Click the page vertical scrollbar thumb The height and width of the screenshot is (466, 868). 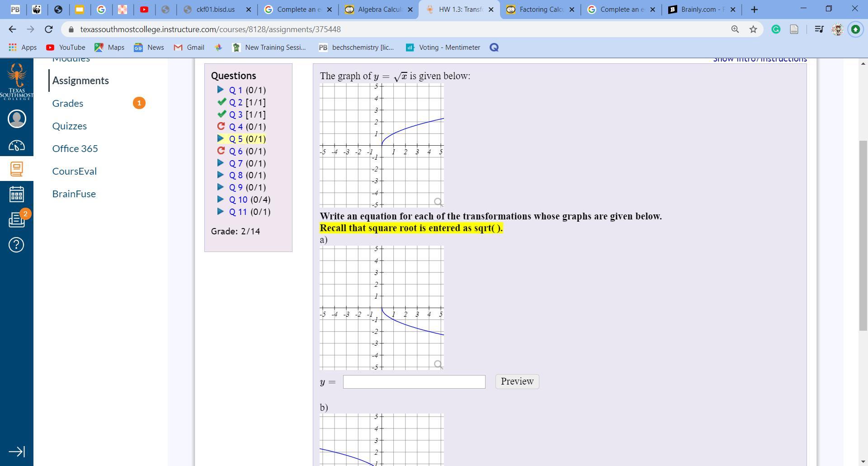coord(863,235)
